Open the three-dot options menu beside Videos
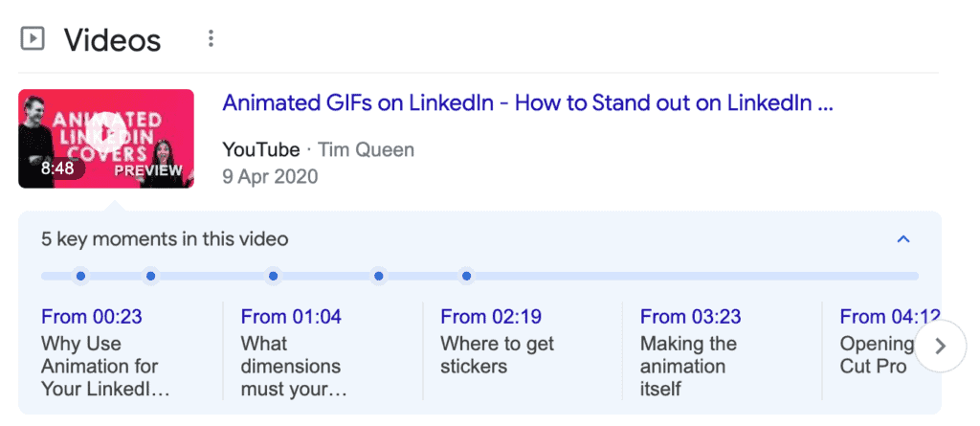Viewport: 980px width, 426px height. 211,39
